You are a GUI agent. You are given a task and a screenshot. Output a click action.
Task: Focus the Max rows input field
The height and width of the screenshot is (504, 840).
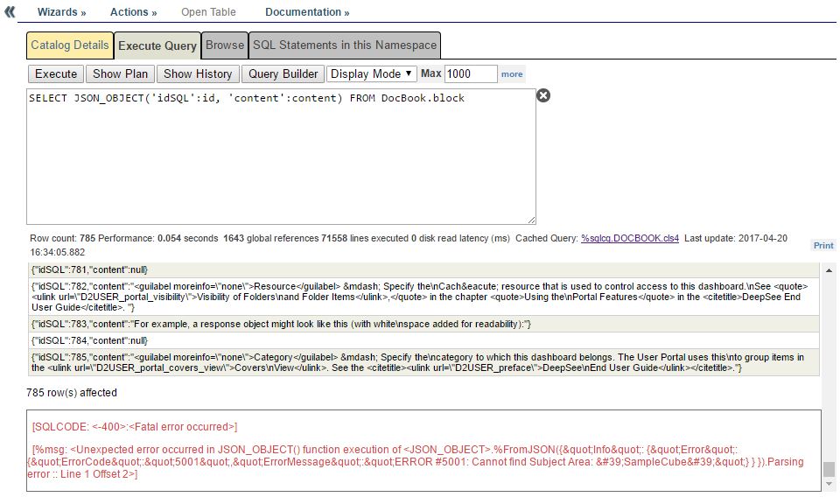(471, 73)
